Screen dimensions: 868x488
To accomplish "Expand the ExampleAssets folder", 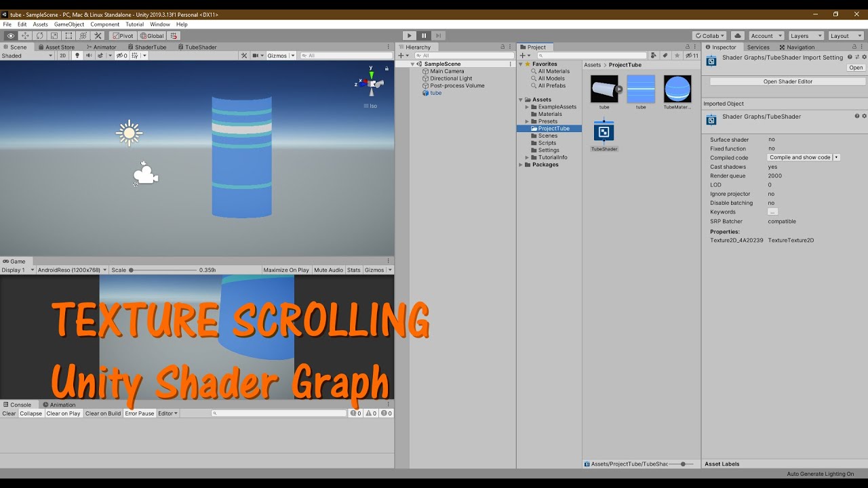I will 527,107.
